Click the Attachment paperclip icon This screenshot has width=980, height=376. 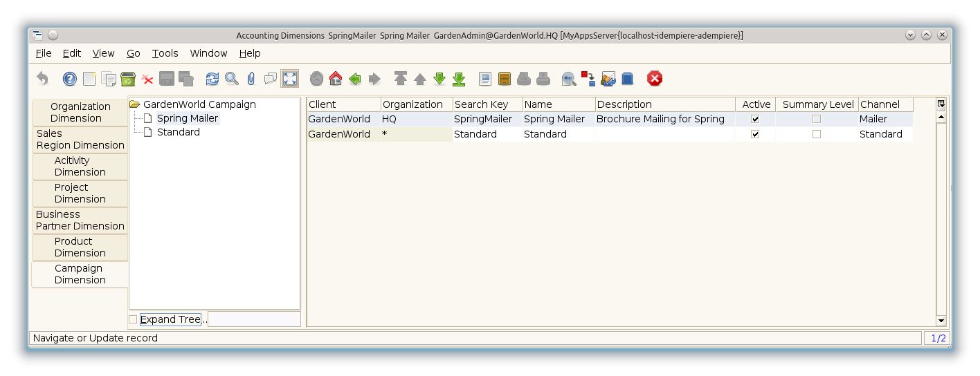(251, 79)
